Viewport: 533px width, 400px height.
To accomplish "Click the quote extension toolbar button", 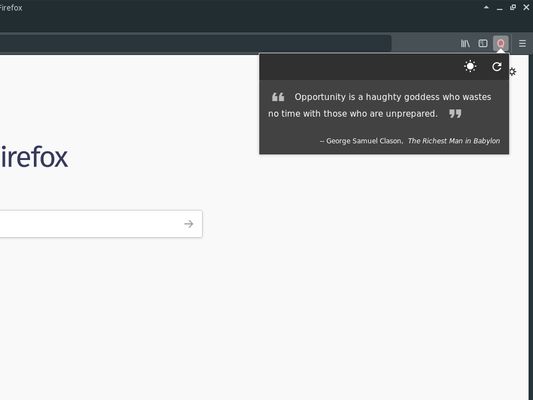I will point(501,44).
